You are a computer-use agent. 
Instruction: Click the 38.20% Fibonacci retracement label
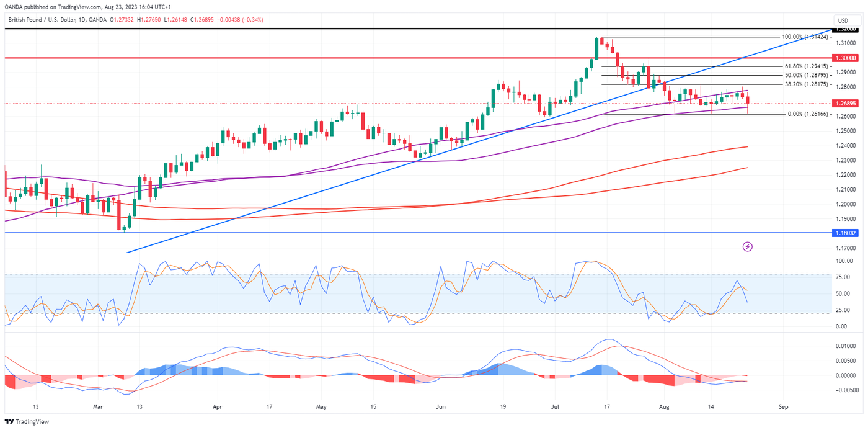[x=806, y=84]
